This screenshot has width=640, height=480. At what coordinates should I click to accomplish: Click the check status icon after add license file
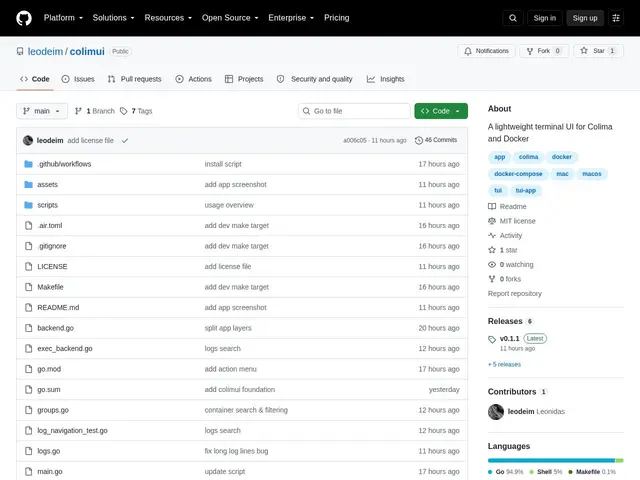125,140
